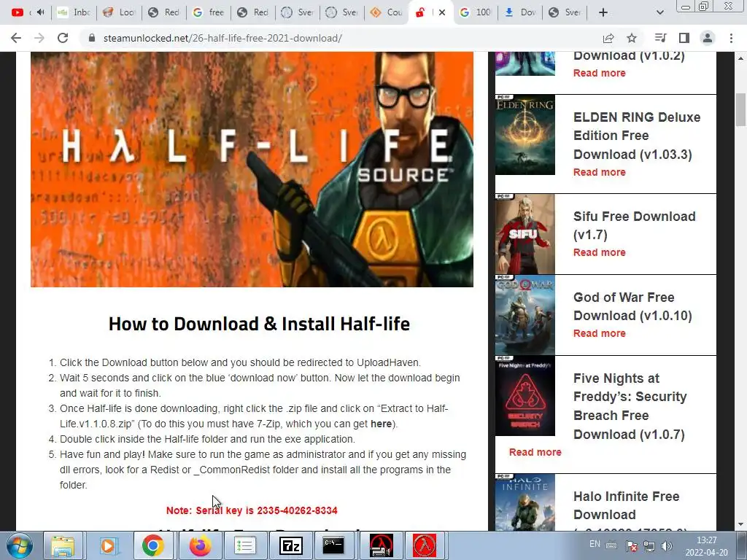Click Read more under God of War
Image resolution: width=747 pixels, height=560 pixels.
pyautogui.click(x=600, y=333)
